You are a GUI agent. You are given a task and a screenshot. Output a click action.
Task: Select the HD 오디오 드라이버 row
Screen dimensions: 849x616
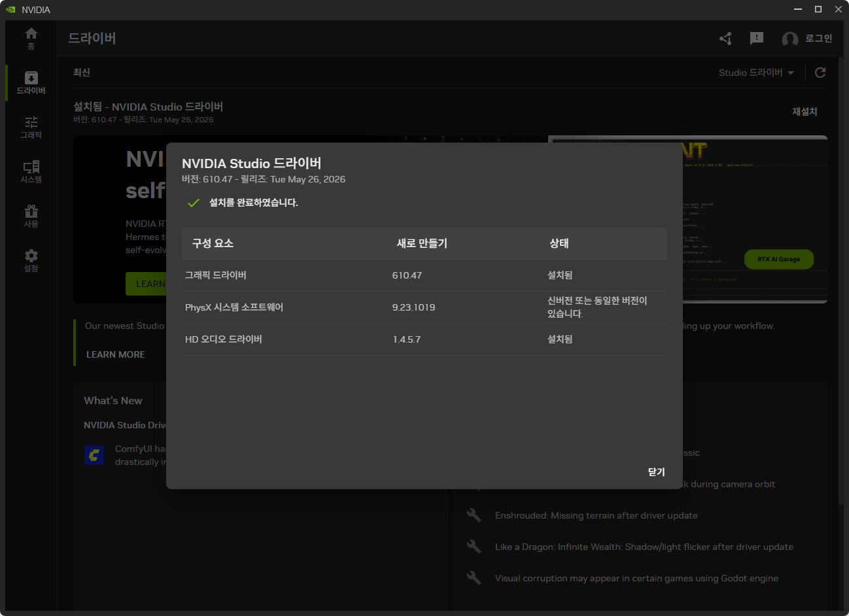[x=424, y=339]
